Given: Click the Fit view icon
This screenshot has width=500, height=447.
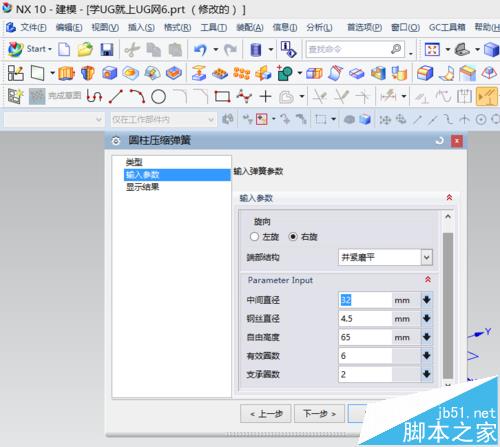Looking at the screenshot, I should click(432, 50).
